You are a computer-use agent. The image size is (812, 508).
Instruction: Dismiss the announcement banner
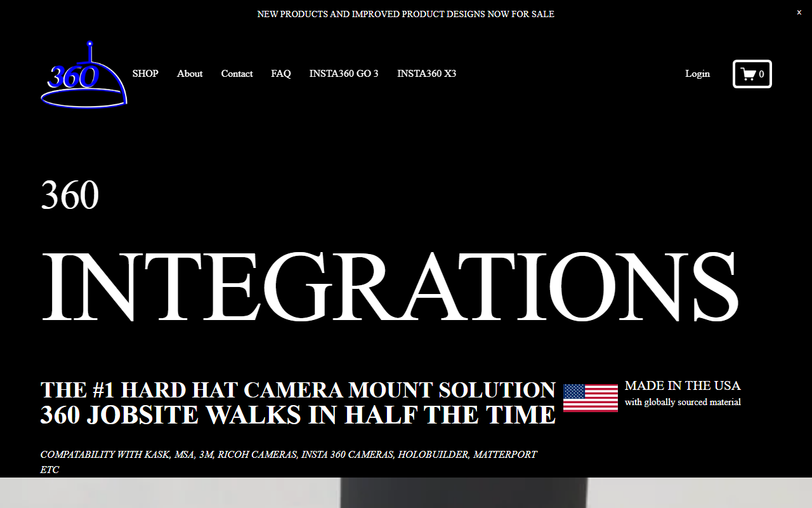click(x=799, y=13)
